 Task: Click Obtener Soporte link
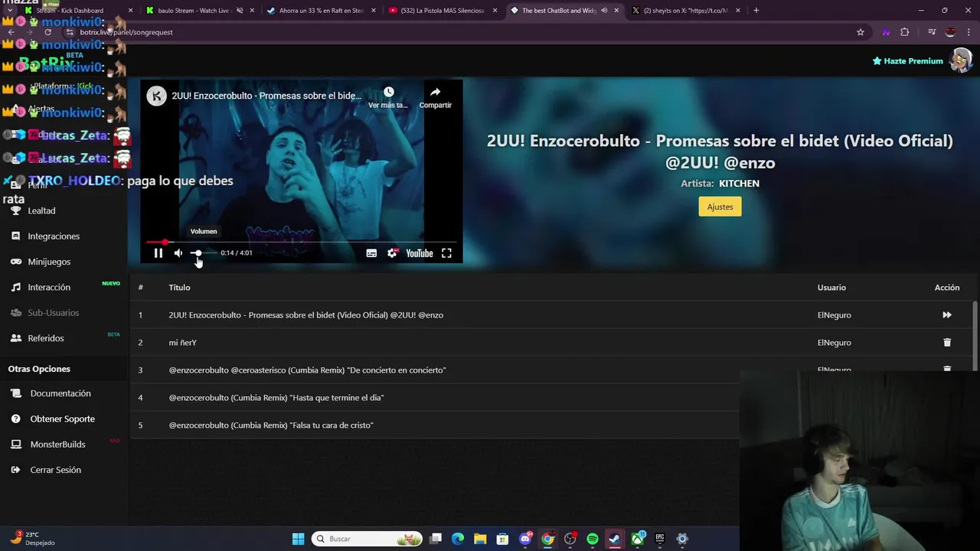coord(63,419)
